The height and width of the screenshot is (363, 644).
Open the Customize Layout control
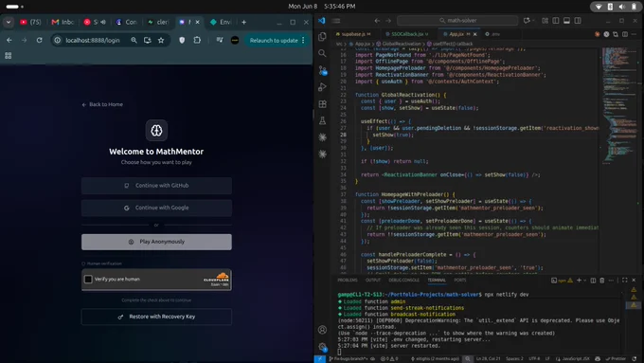545,21
